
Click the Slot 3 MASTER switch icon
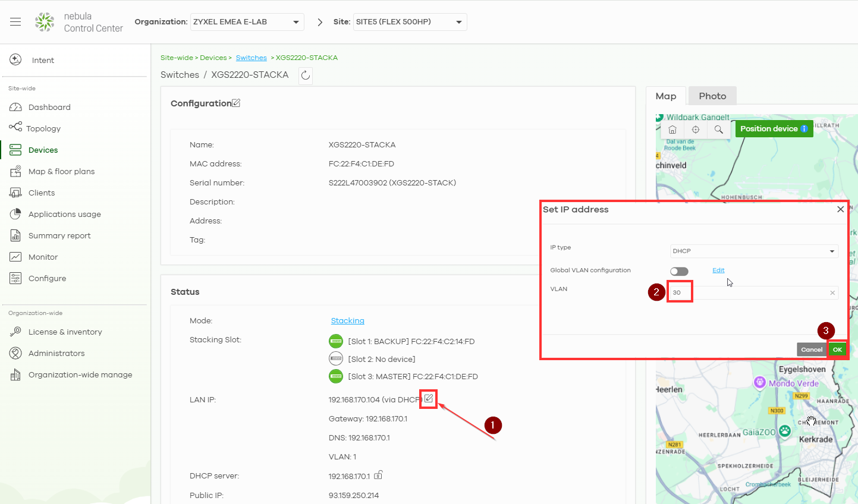336,376
